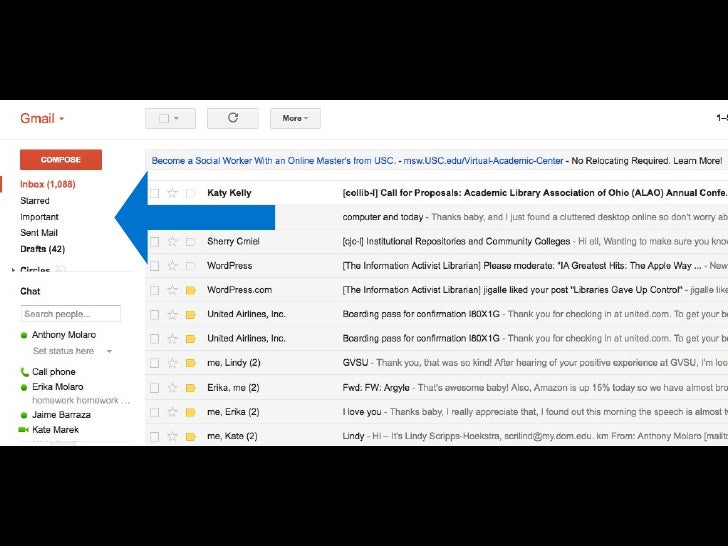Star the Katy Kelly email
Screen dimensions: 728x546
(172, 193)
